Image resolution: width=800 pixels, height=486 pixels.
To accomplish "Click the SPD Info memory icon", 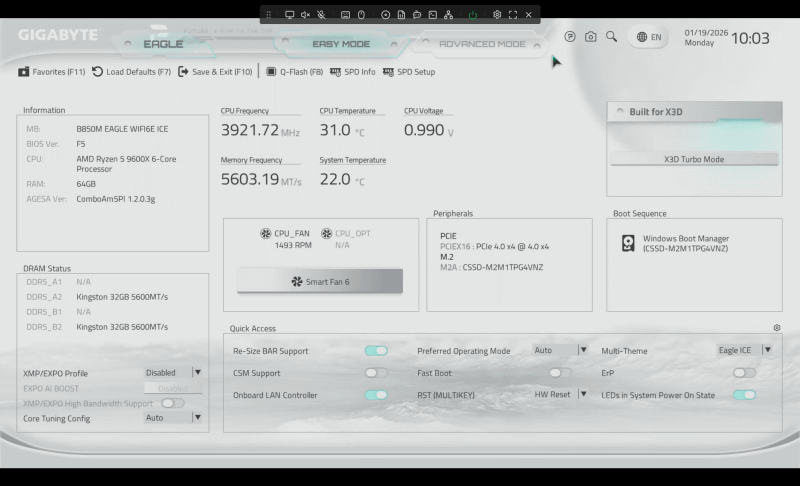I will (x=335, y=72).
